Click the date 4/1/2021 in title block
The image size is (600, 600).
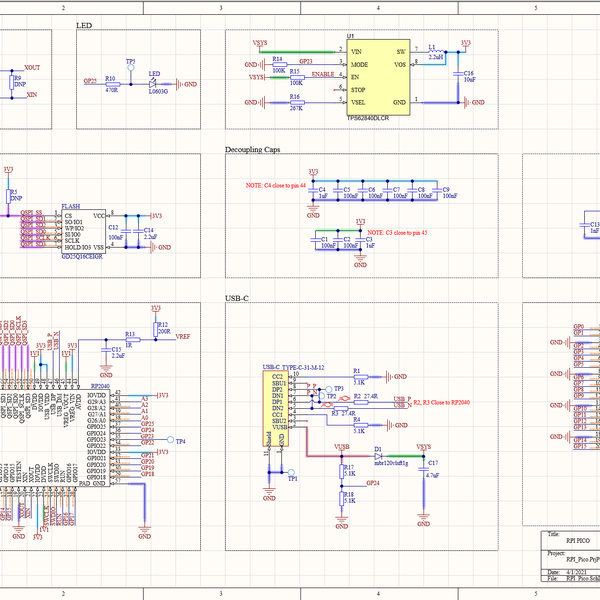point(576,572)
